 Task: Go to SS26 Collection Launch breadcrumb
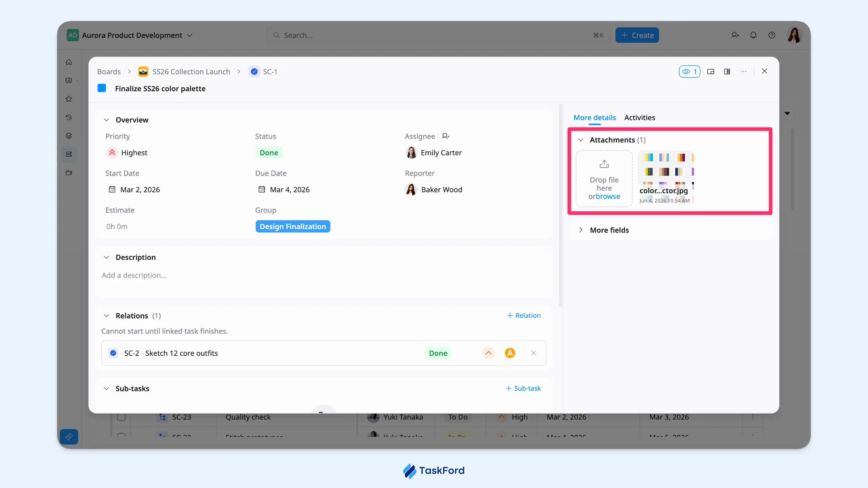[191, 72]
